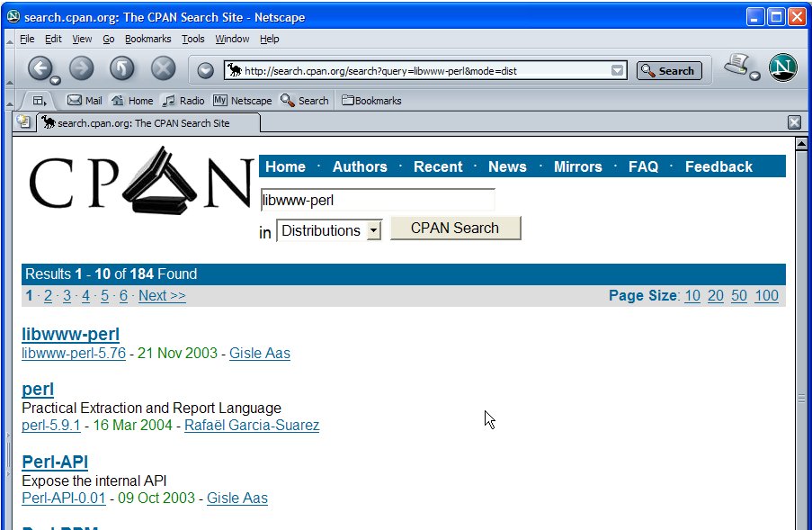
Task: Open Radio from personal toolbar
Action: (183, 101)
